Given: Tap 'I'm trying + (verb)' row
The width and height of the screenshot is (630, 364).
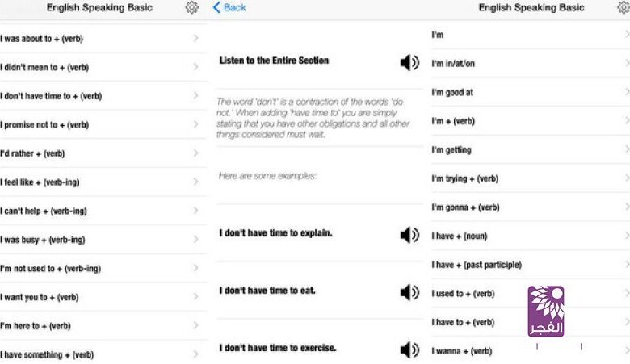Looking at the screenshot, I should click(x=465, y=178).
